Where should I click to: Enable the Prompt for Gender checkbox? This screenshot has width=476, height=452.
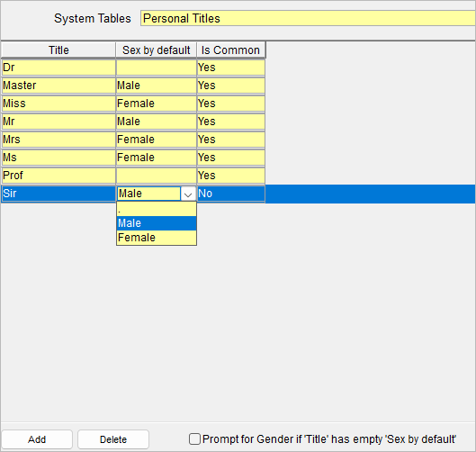[x=194, y=438]
